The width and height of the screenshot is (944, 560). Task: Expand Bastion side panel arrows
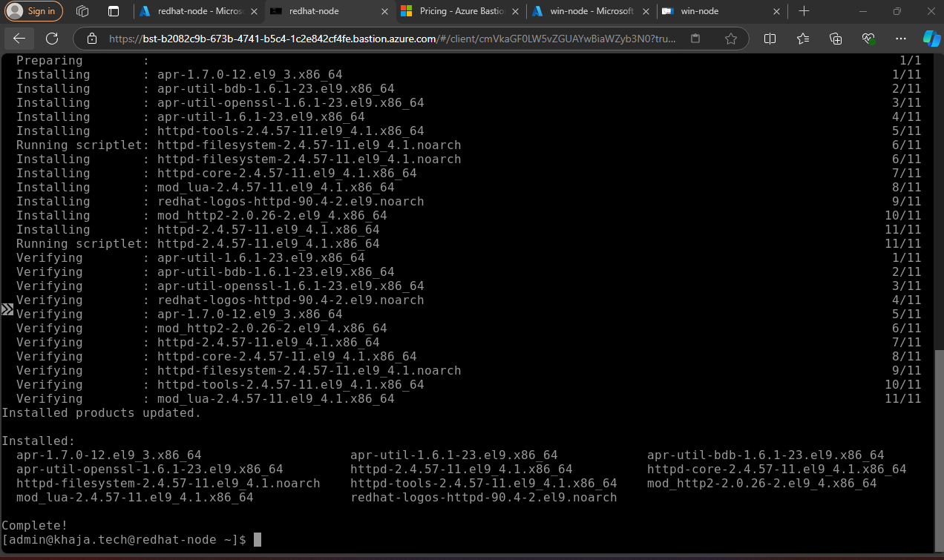pyautogui.click(x=7, y=309)
